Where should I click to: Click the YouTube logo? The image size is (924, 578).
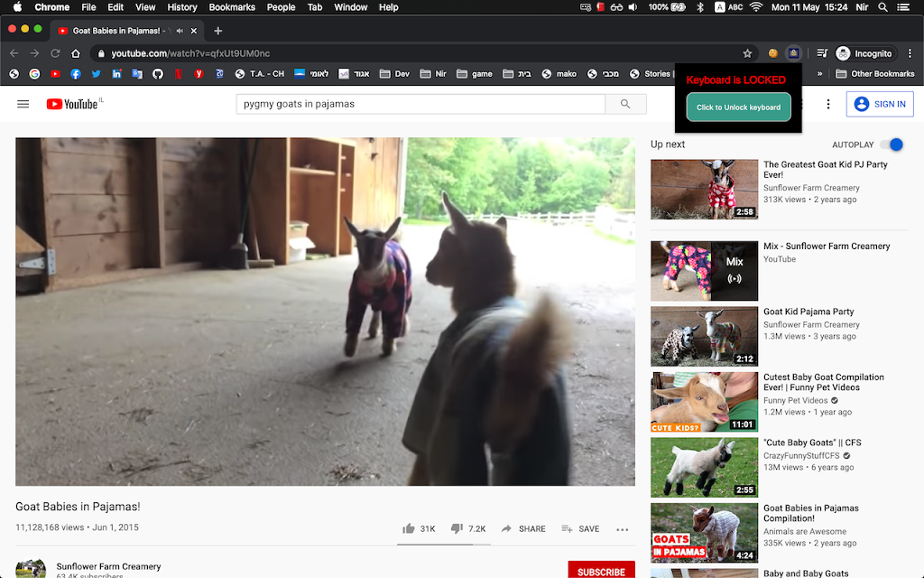(74, 104)
